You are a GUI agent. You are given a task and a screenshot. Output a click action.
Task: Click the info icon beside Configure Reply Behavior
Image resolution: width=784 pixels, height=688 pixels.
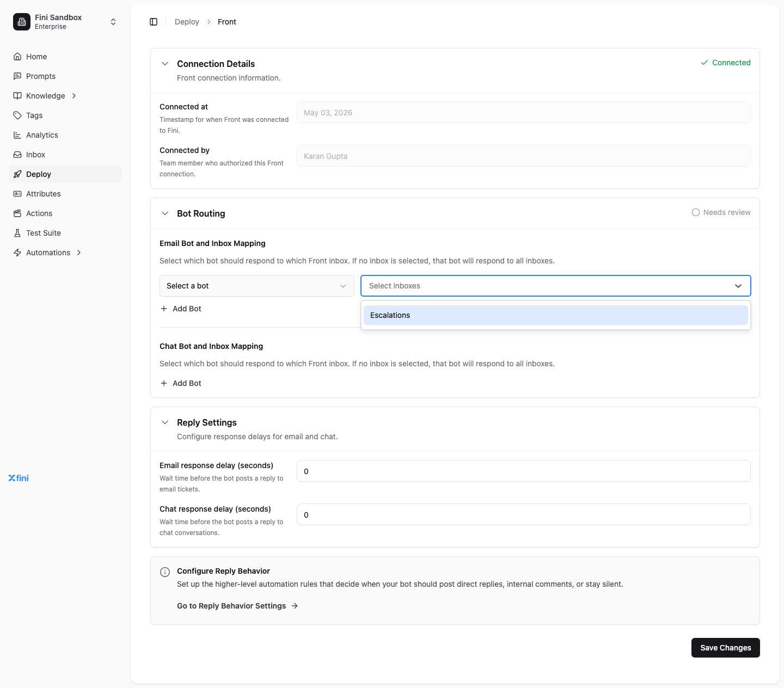(164, 572)
